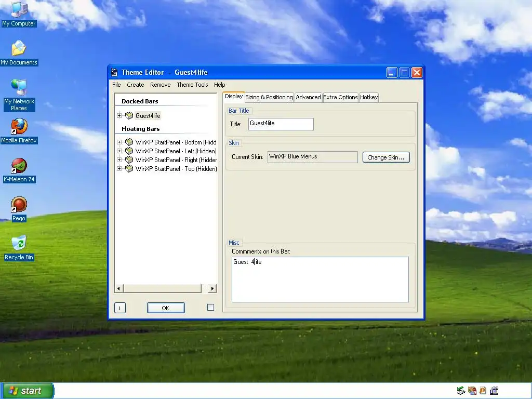Image resolution: width=532 pixels, height=399 pixels.
Task: Click the WinXP StartPanel - Right bar icon
Action: [129, 160]
